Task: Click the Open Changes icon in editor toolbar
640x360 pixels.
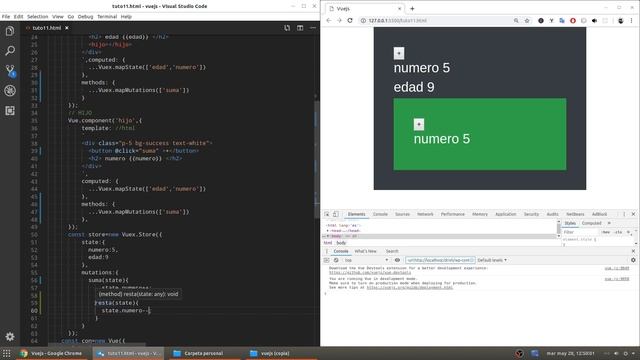Action: click(287, 28)
